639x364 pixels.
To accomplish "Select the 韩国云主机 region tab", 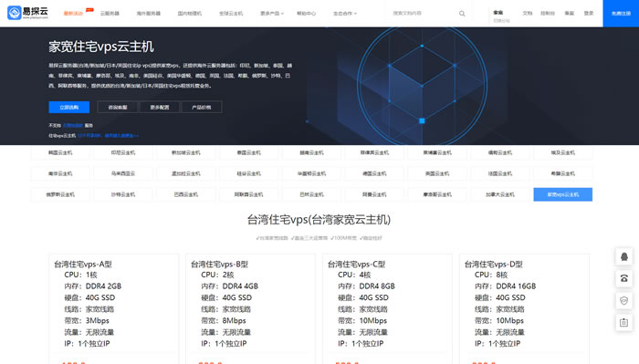I will tap(60, 152).
